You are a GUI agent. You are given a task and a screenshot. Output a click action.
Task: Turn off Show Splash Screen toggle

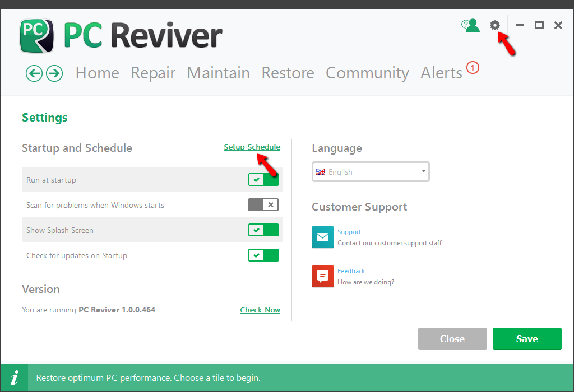click(x=263, y=230)
